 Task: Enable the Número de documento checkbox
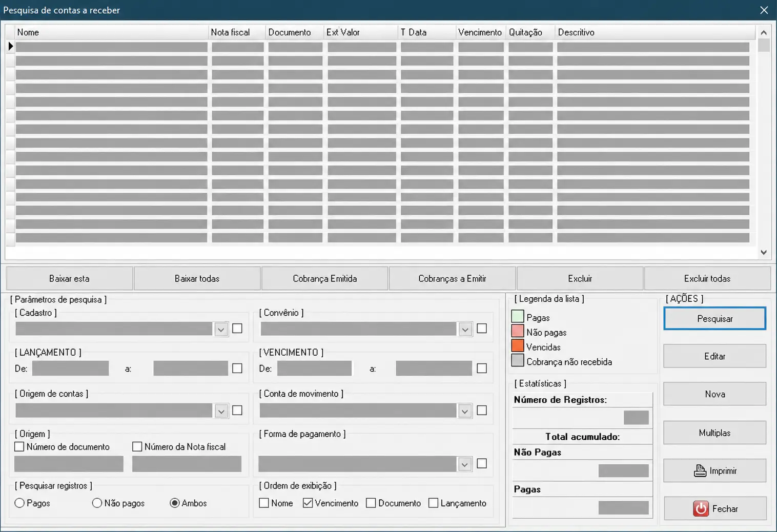click(x=19, y=446)
